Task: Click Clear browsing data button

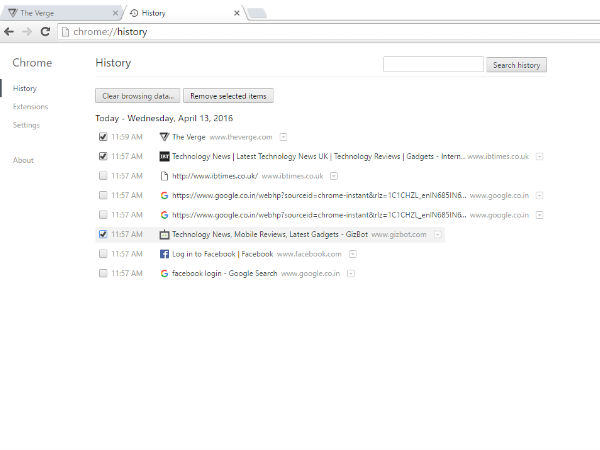Action: pos(137,96)
